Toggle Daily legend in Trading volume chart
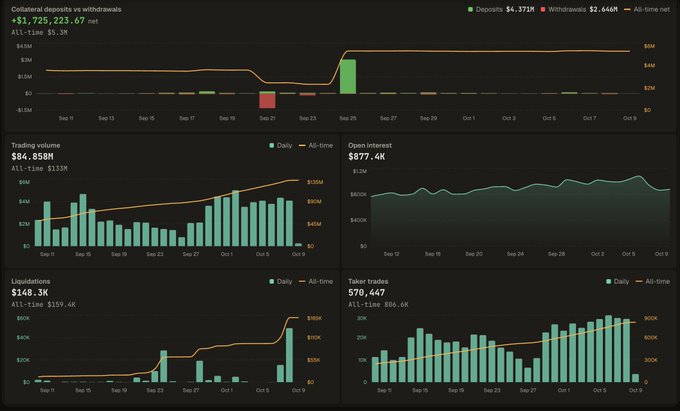This screenshot has height=411, width=680. pyautogui.click(x=281, y=146)
